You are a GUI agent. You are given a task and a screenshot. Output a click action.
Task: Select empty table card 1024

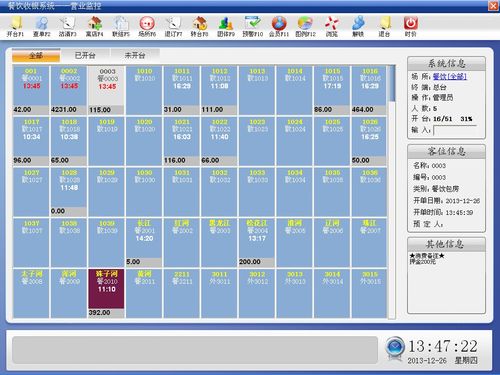[295, 141]
